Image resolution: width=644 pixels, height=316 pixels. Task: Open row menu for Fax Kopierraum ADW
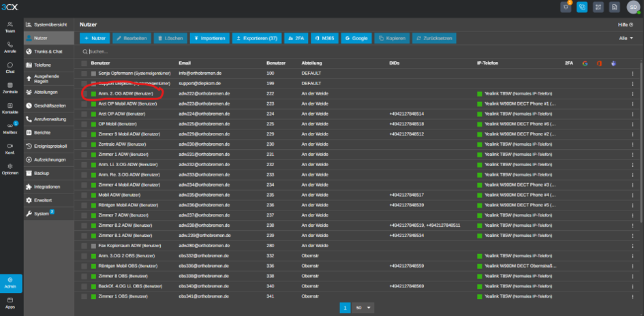pos(632,246)
